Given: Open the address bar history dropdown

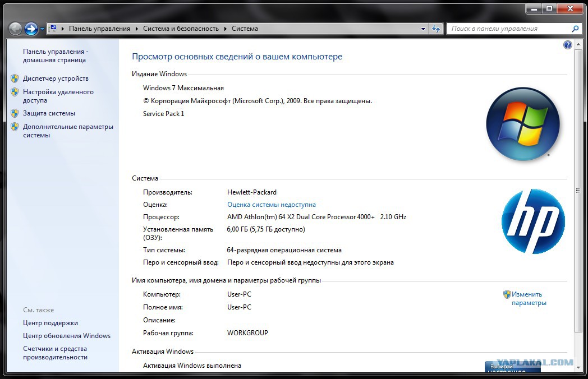Looking at the screenshot, I should coord(424,29).
